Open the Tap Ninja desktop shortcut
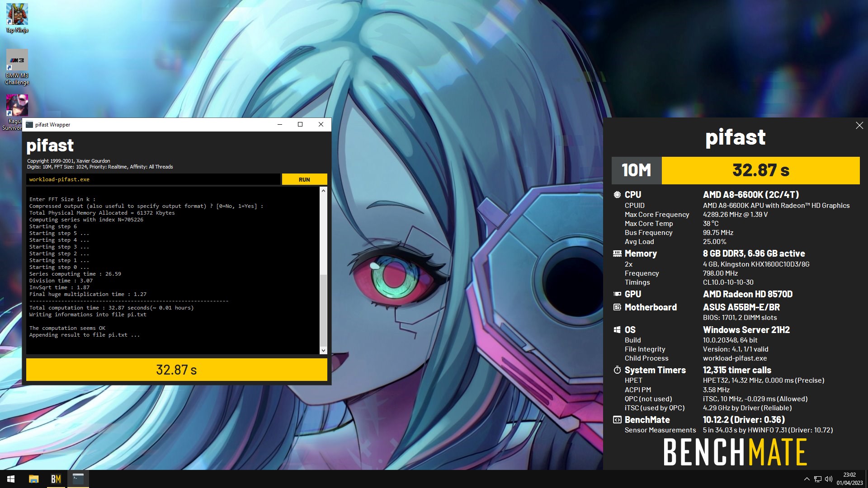 (x=17, y=18)
